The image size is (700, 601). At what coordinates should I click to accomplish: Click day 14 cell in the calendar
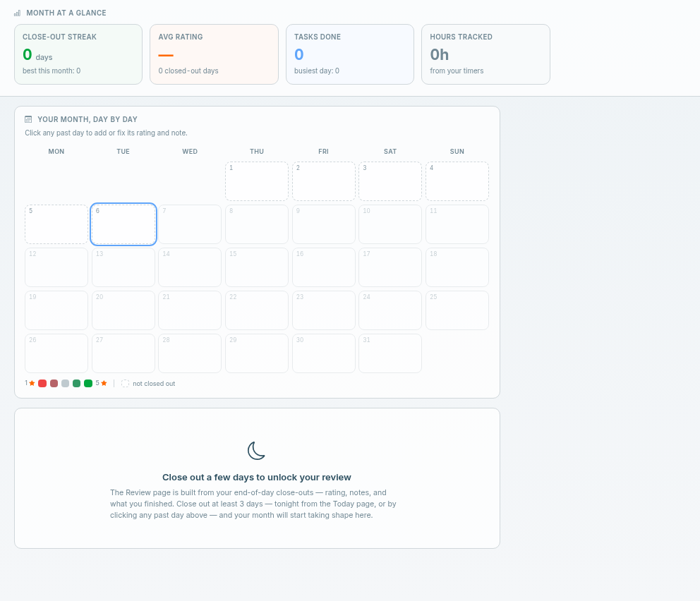click(190, 267)
